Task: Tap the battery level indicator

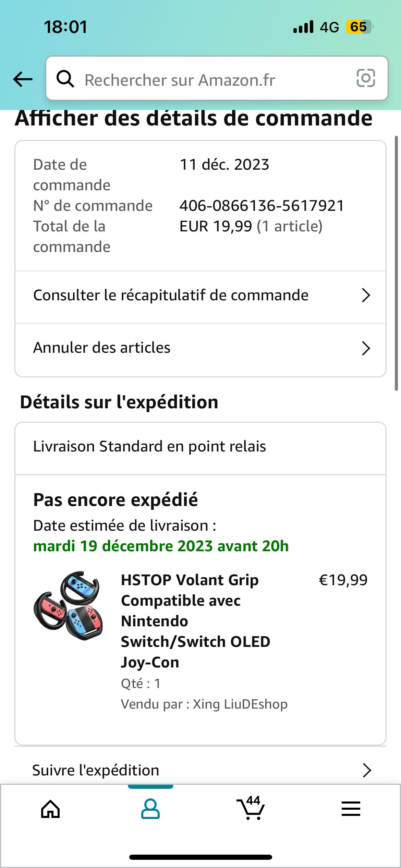Action: click(359, 27)
